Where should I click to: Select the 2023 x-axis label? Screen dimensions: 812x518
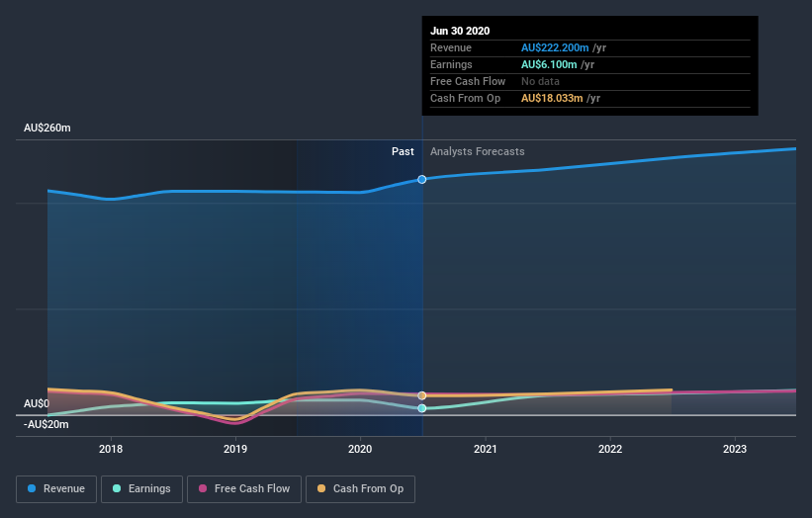click(x=735, y=449)
